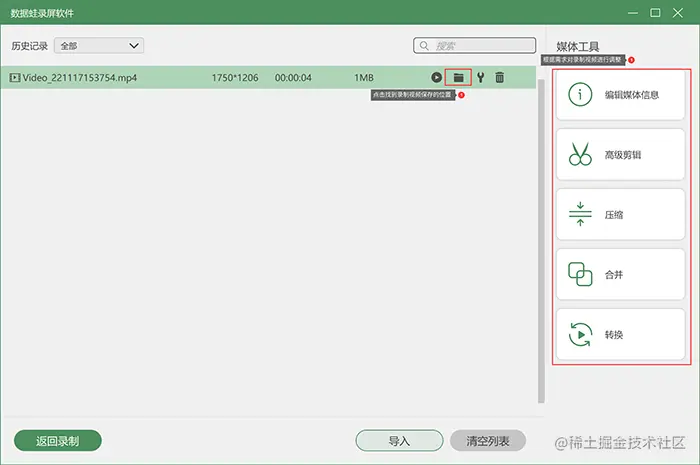Click the video file type icon
700x465 pixels.
(15, 78)
